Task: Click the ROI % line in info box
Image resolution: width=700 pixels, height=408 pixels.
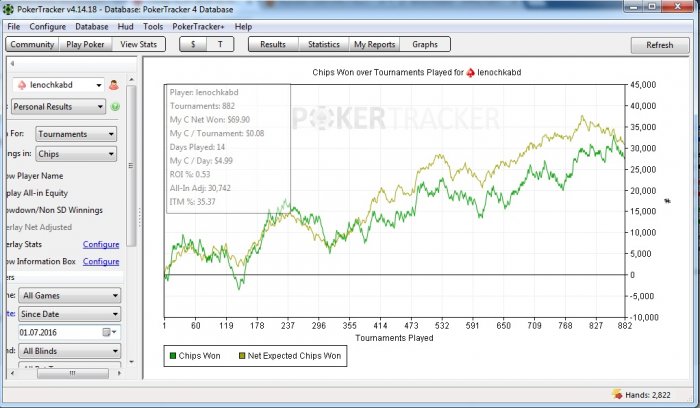Action: [x=190, y=174]
